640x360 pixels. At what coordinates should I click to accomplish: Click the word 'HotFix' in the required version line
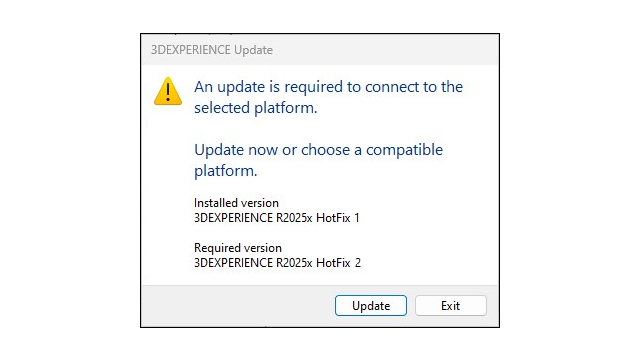(x=333, y=263)
